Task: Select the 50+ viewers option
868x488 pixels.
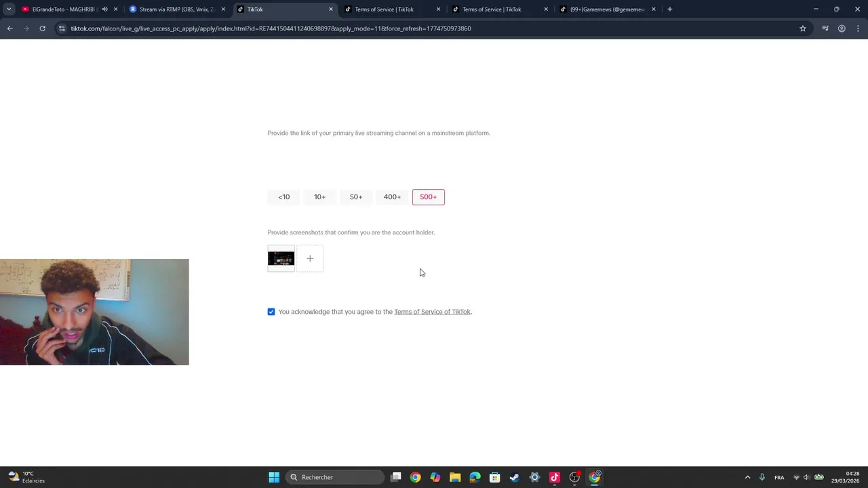Action: [356, 197]
